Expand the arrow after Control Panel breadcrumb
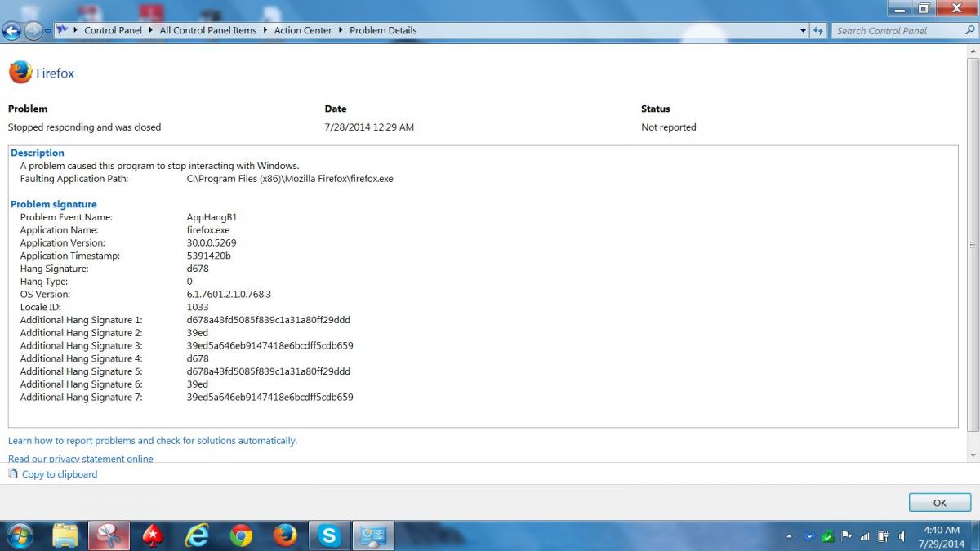This screenshot has width=980, height=551. [x=150, y=30]
